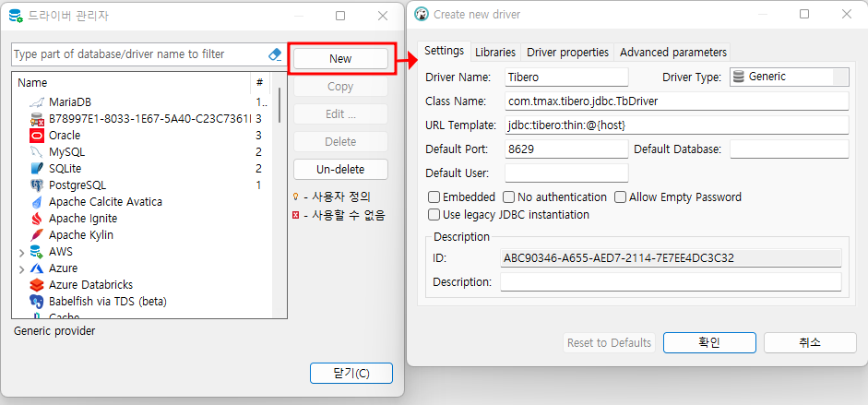Screen dimensions: 868x405
Task: Click the Driver Name field containing Tibero
Action: coord(567,77)
